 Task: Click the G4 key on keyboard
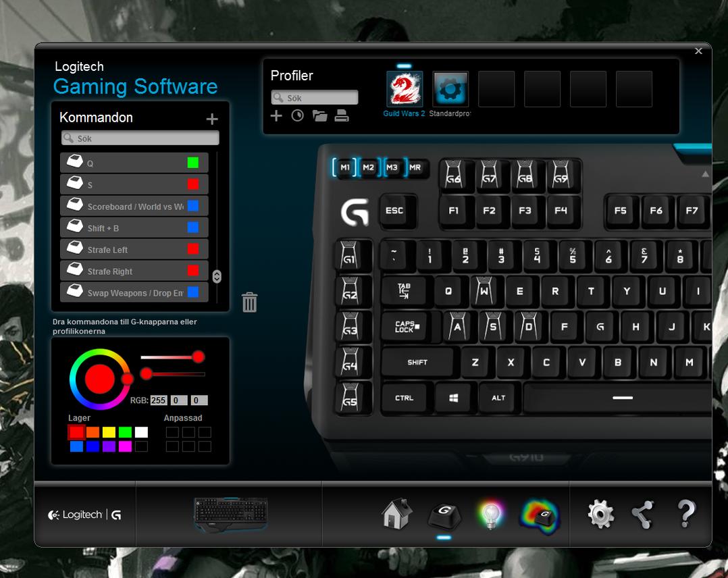(350, 363)
